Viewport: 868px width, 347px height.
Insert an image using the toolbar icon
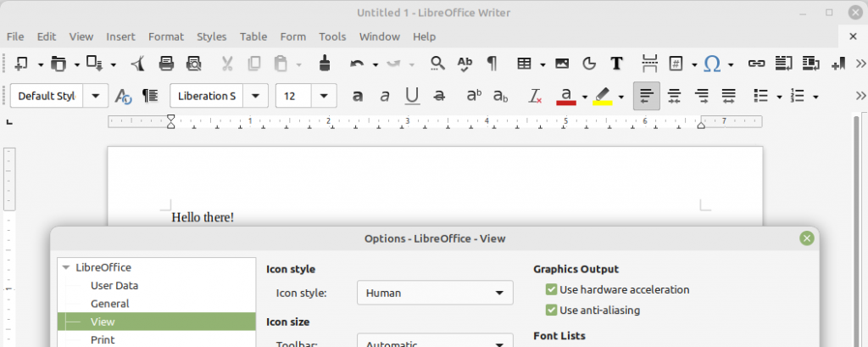[x=561, y=63]
